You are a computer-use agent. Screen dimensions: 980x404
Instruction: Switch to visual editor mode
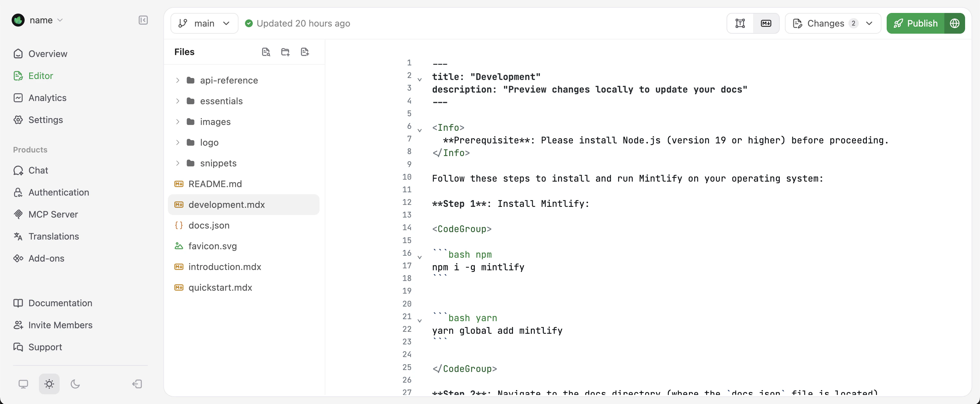pyautogui.click(x=740, y=23)
